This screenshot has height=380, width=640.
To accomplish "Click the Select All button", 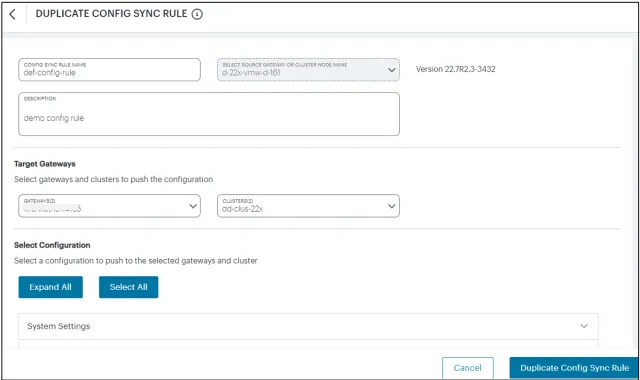I will pyautogui.click(x=129, y=287).
